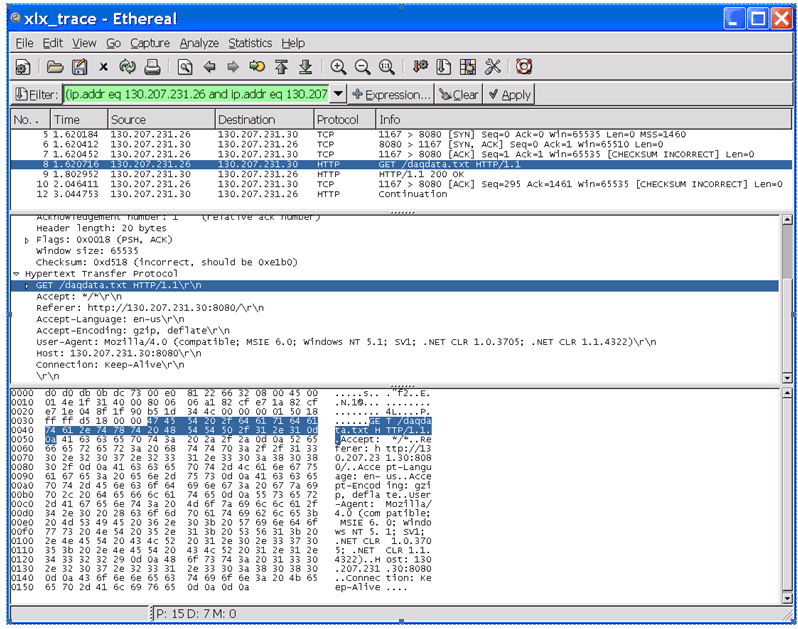The image size is (798, 629).
Task: Clear the display filter
Action: pyautogui.click(x=459, y=95)
